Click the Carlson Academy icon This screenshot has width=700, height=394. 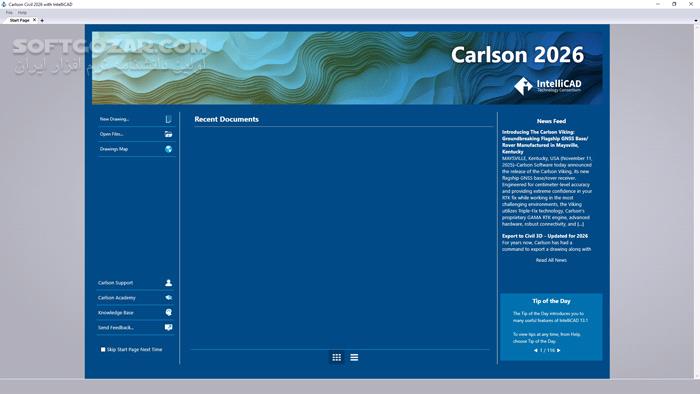coord(168,298)
